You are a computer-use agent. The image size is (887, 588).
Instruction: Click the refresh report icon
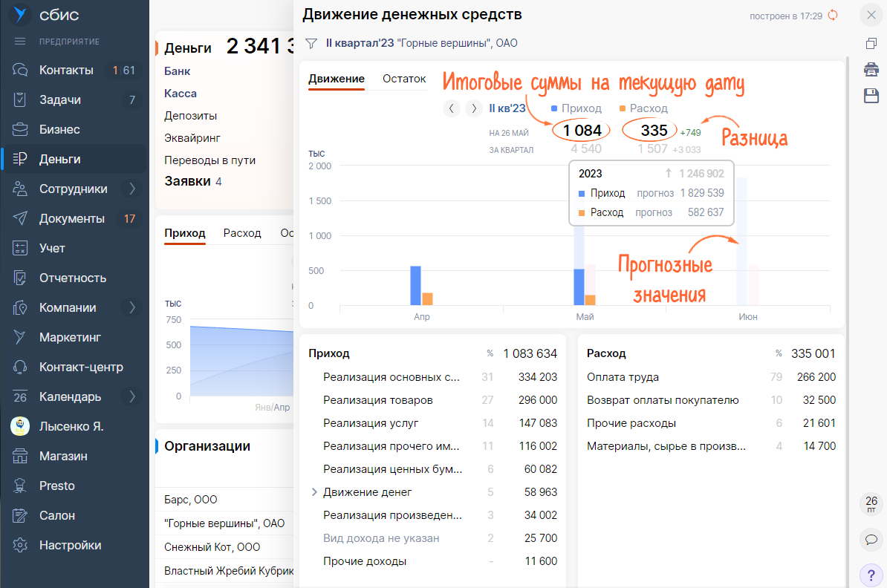pyautogui.click(x=833, y=16)
